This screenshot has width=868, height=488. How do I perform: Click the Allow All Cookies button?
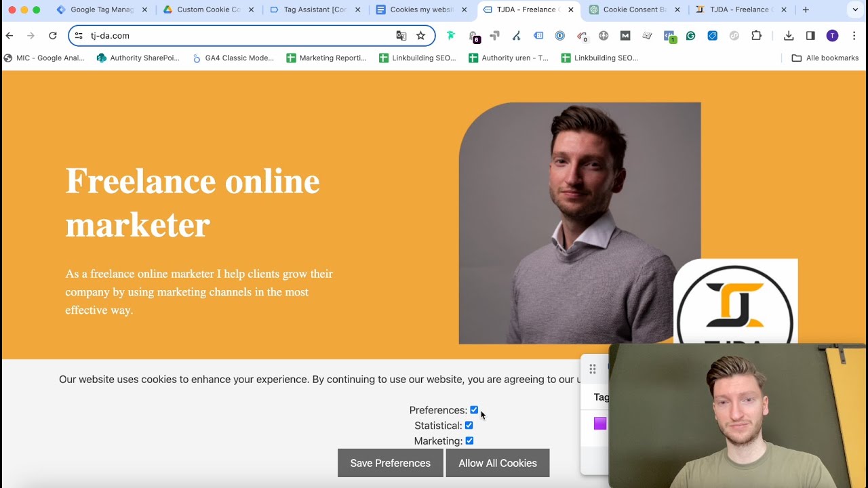498,463
